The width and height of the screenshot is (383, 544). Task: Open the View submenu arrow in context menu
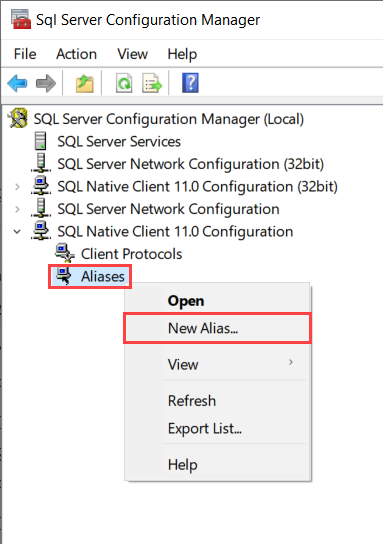(x=290, y=362)
